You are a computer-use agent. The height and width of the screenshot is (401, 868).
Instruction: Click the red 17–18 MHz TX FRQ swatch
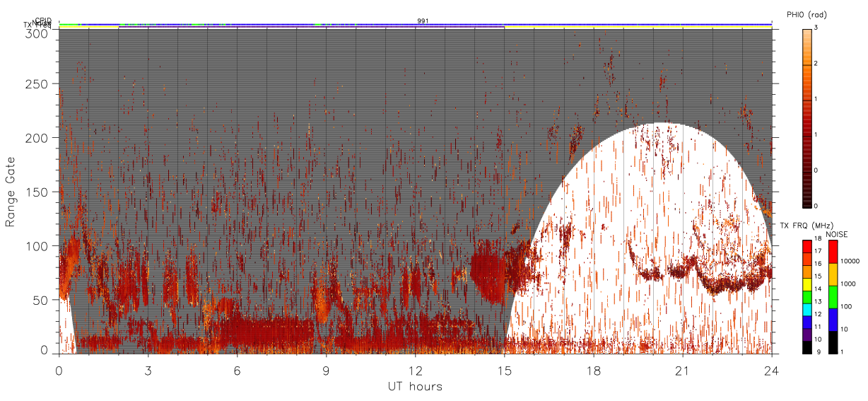click(807, 246)
